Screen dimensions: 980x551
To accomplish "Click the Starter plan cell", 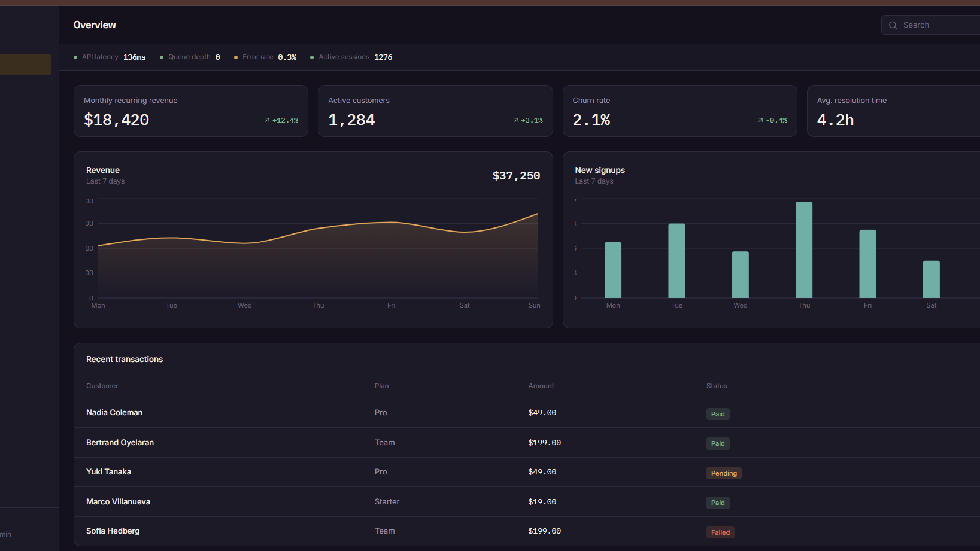I will [x=387, y=502].
